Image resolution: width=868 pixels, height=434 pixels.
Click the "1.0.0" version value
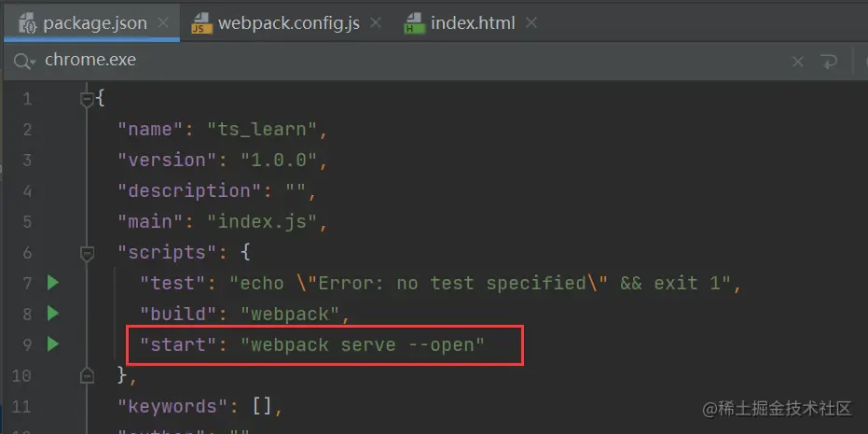tap(279, 161)
